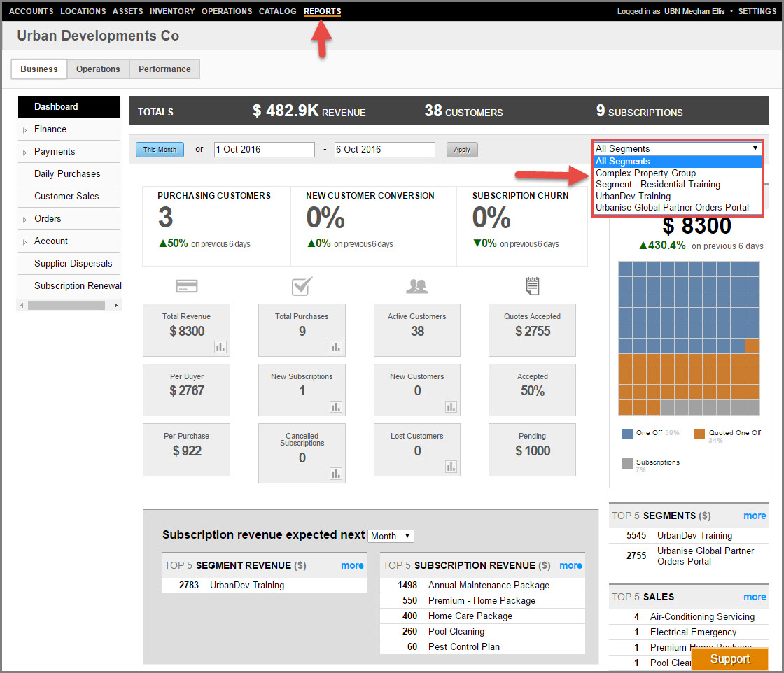The width and height of the screenshot is (784, 673).
Task: Open chart icon on New Customers tile
Action: [451, 406]
